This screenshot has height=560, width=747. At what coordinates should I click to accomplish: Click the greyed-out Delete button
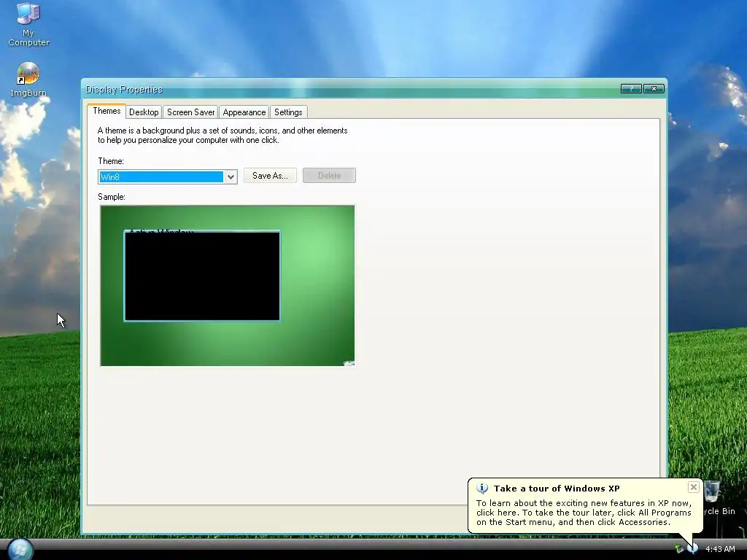(x=329, y=175)
